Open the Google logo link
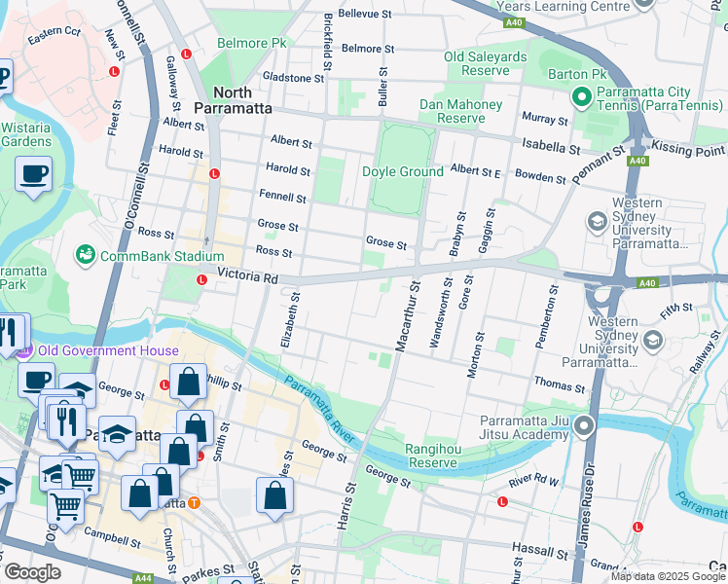728x584 pixels. click(32, 572)
